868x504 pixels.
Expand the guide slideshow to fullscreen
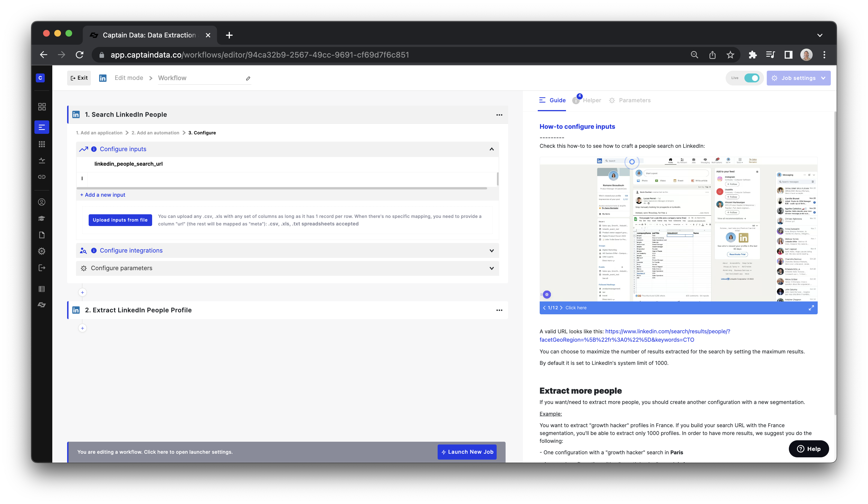point(811,308)
